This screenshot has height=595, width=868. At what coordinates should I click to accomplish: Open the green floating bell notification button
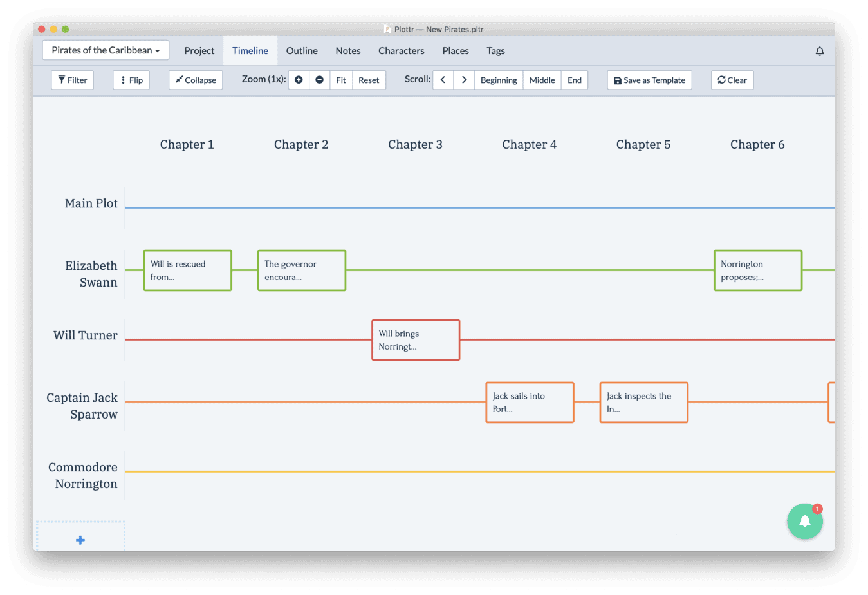[805, 521]
